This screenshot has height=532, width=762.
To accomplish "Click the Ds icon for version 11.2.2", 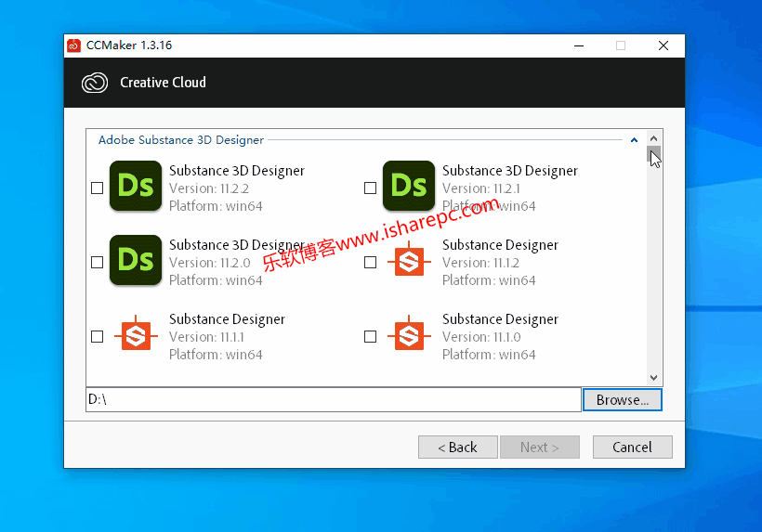I will click(x=136, y=186).
